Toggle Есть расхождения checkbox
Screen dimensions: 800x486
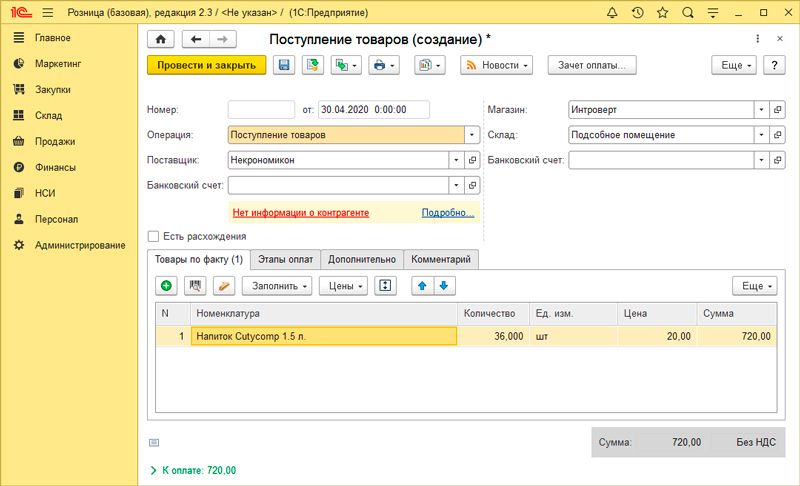pos(153,237)
